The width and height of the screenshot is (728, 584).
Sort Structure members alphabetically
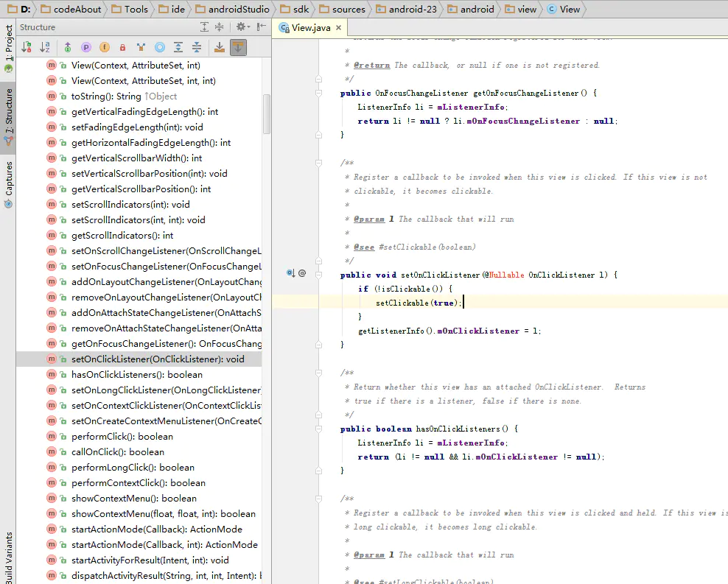(x=44, y=46)
